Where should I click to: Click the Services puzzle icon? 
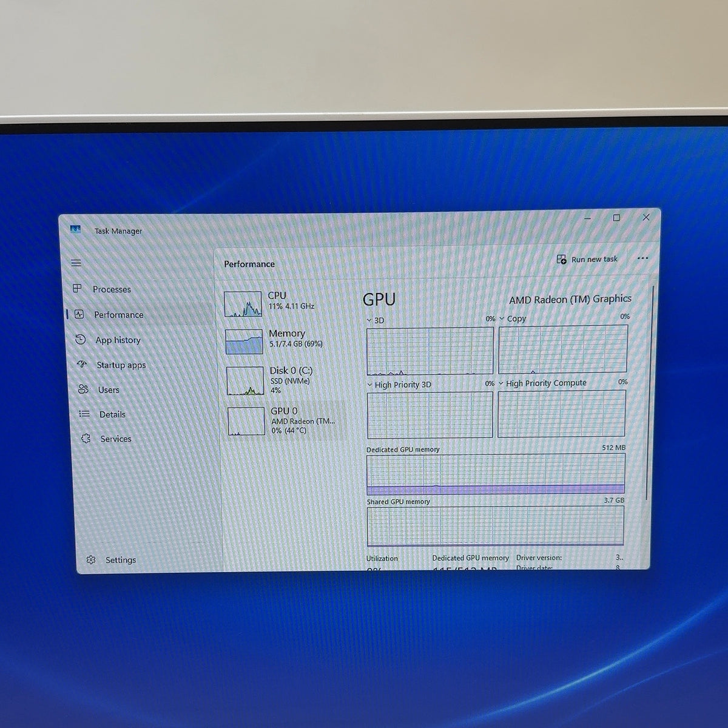coord(86,438)
